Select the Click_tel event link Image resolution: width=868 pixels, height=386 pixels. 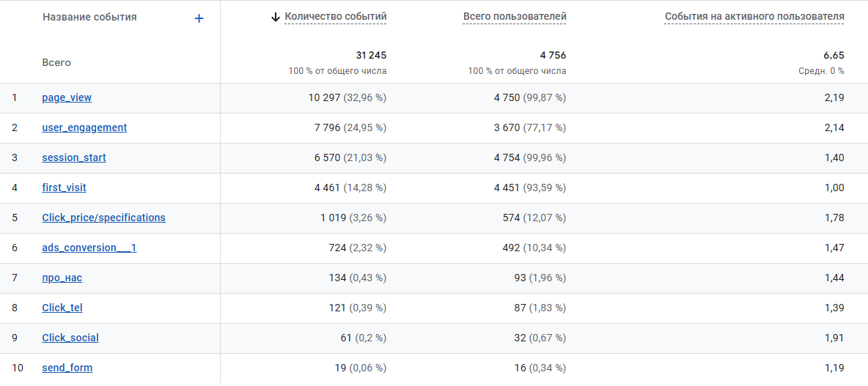tap(62, 308)
